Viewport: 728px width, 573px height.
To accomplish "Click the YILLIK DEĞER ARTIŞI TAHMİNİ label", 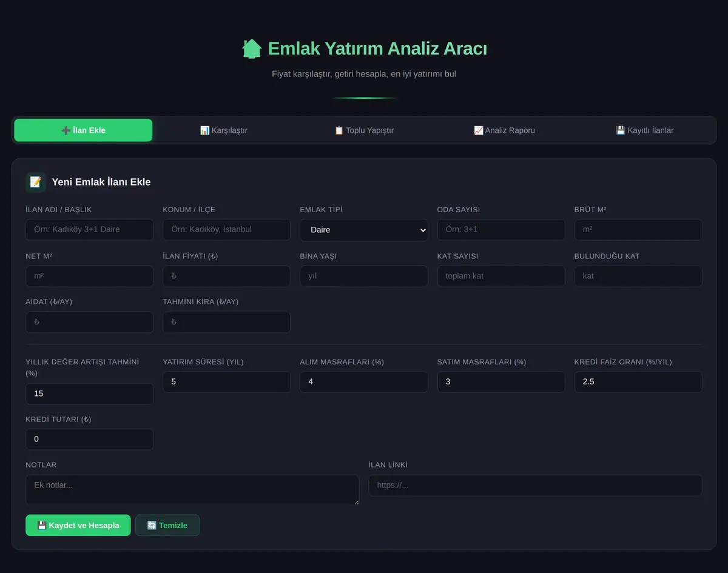I will coord(83,367).
